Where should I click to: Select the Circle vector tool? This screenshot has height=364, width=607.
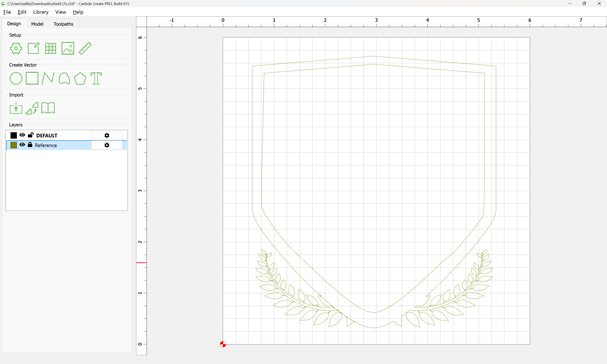(16, 78)
